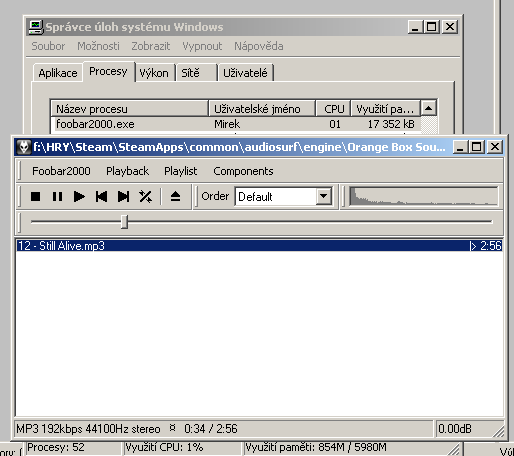Click the Order combo box showing Default
The height and width of the screenshot is (456, 514).
(283, 196)
